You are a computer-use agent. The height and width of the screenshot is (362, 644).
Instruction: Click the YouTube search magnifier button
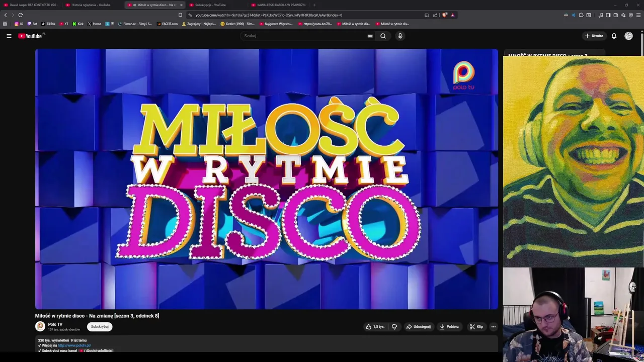coord(383,36)
